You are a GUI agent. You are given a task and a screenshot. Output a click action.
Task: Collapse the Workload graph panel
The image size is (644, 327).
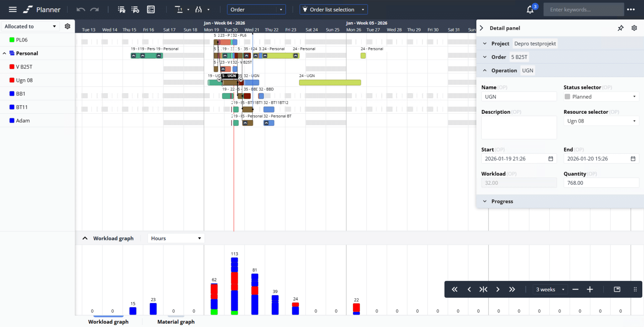[85, 238]
